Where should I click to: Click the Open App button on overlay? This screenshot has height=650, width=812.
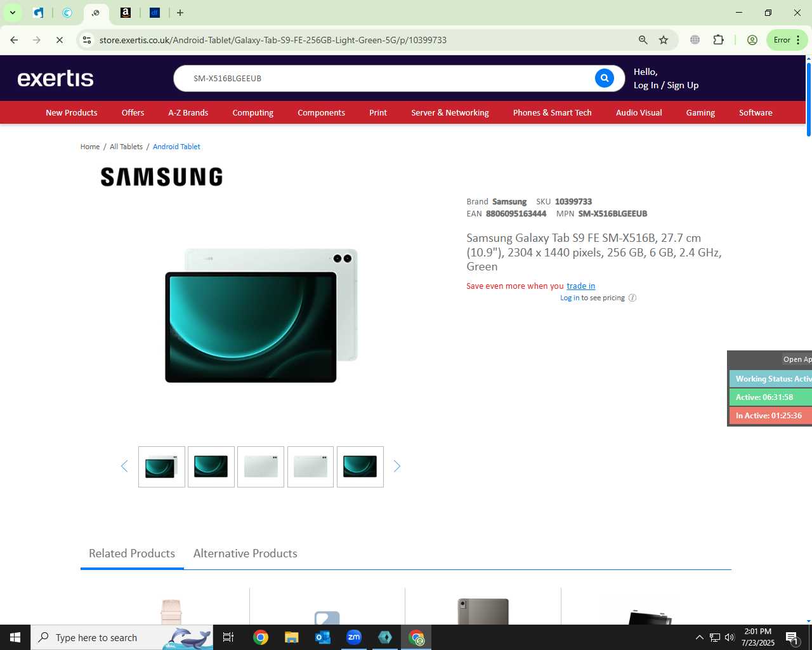(x=797, y=359)
